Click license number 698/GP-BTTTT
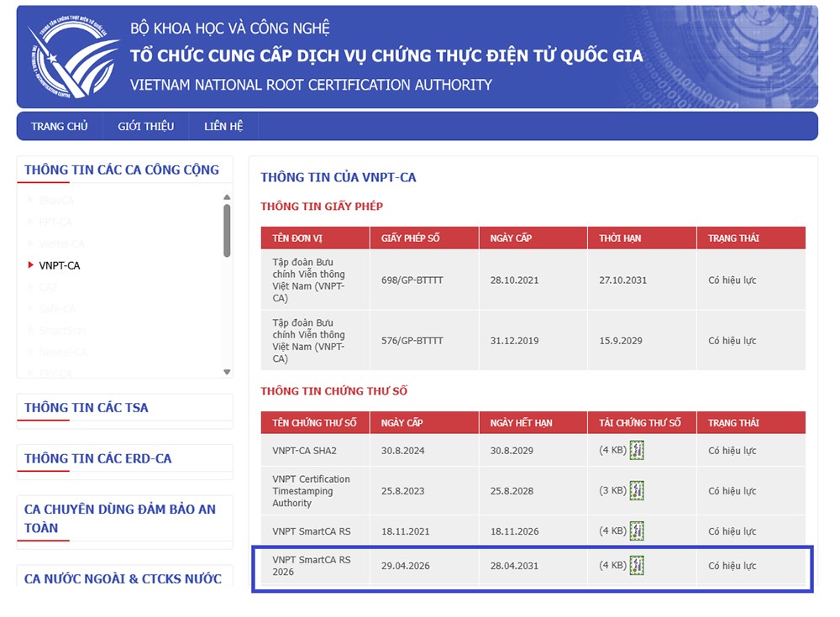The width and height of the screenshot is (840, 617). tap(412, 280)
